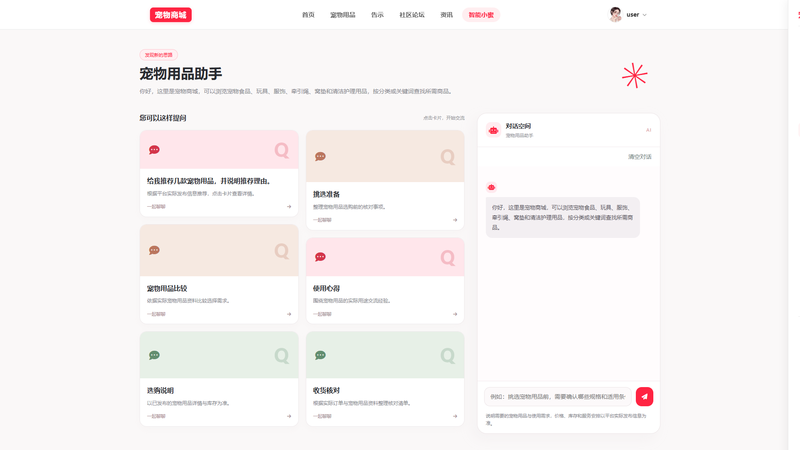800x450 pixels.
Task: Click arrow icon on 挑选准备 card
Action: 455,220
